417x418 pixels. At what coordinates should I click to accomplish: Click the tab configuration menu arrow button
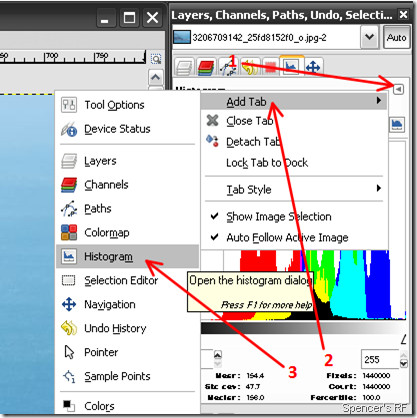tap(398, 89)
